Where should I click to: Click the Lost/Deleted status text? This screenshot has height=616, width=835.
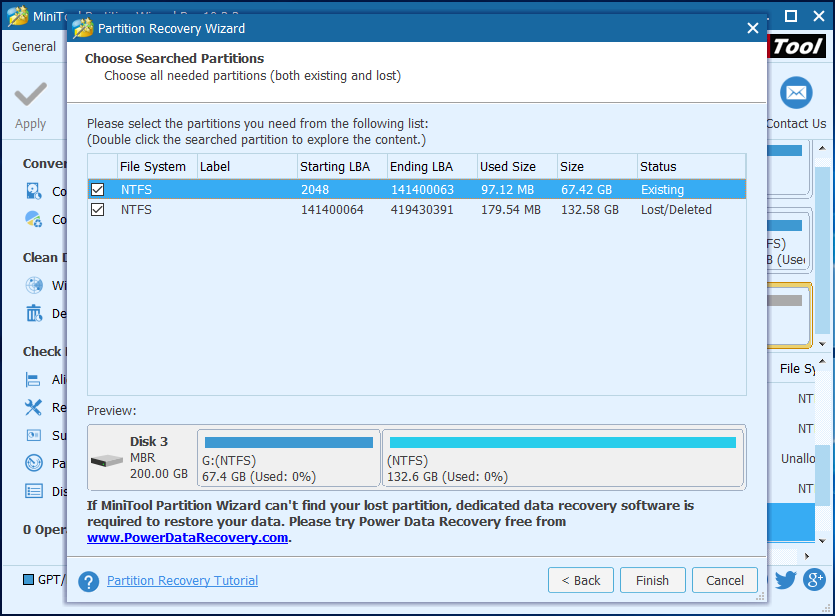tap(676, 210)
